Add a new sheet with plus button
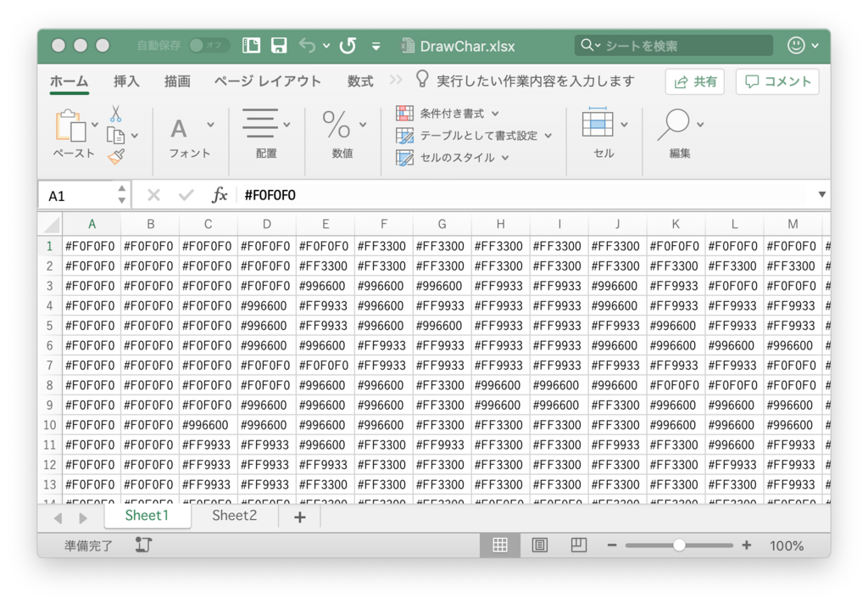The height and width of the screenshot is (604, 868). [x=299, y=517]
